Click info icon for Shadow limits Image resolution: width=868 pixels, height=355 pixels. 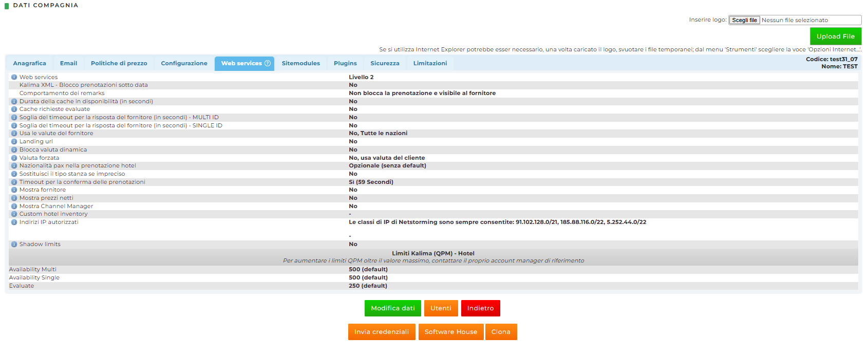tap(14, 244)
